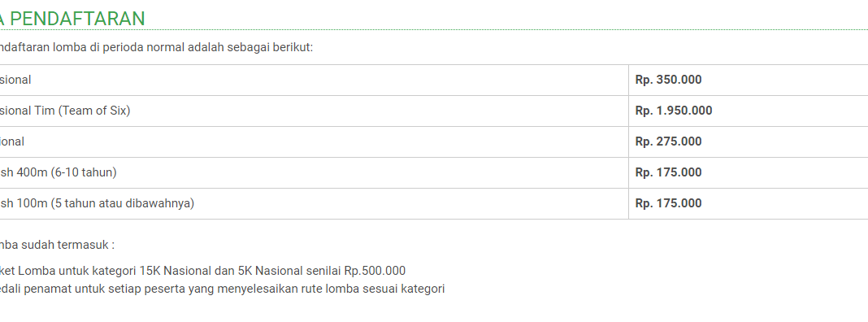Select the Rp. 1.950.000 price cell
868x322 pixels.
point(748,111)
